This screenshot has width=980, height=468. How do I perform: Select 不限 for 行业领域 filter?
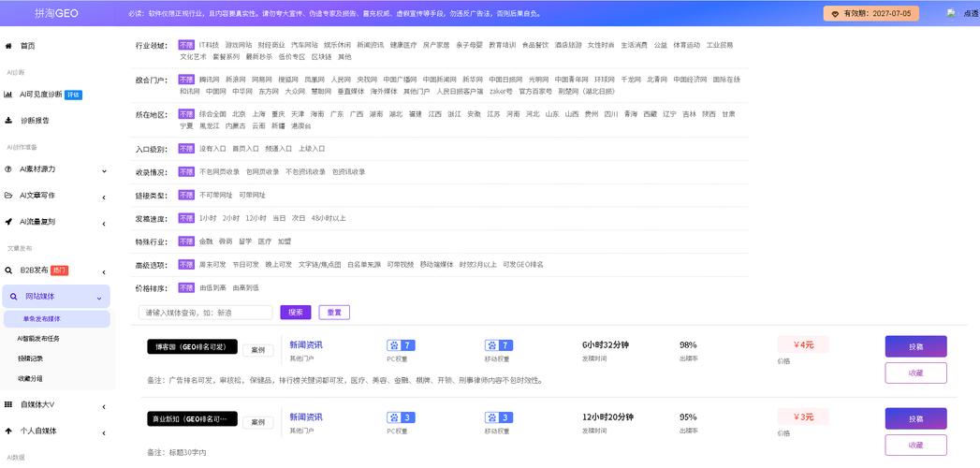(x=186, y=45)
